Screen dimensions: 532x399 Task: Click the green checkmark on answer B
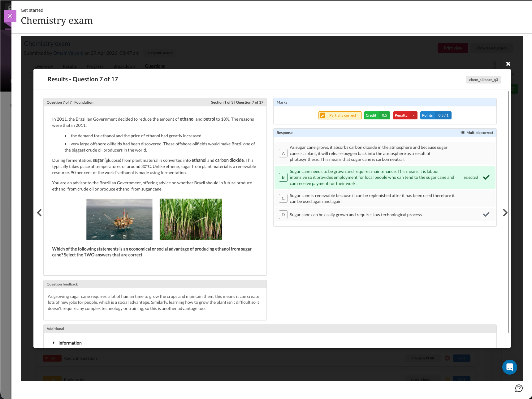[486, 177]
